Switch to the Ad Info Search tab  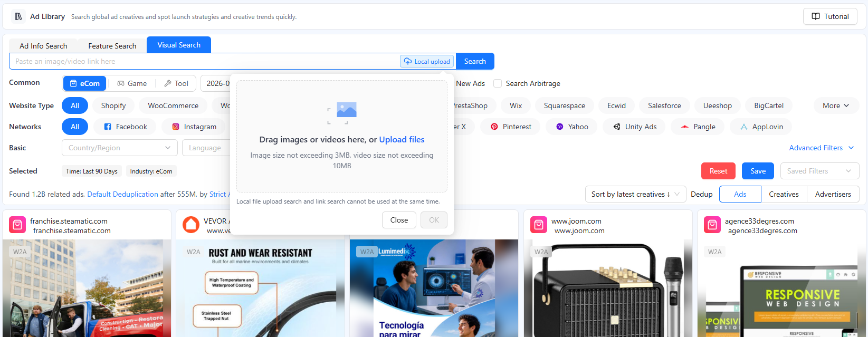[x=43, y=46]
